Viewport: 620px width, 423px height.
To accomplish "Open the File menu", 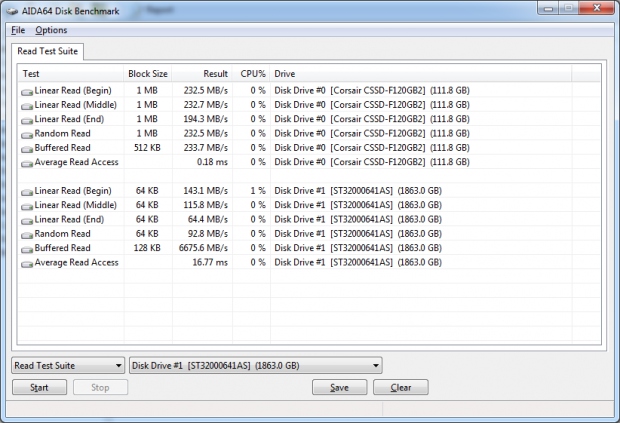I will tap(17, 30).
